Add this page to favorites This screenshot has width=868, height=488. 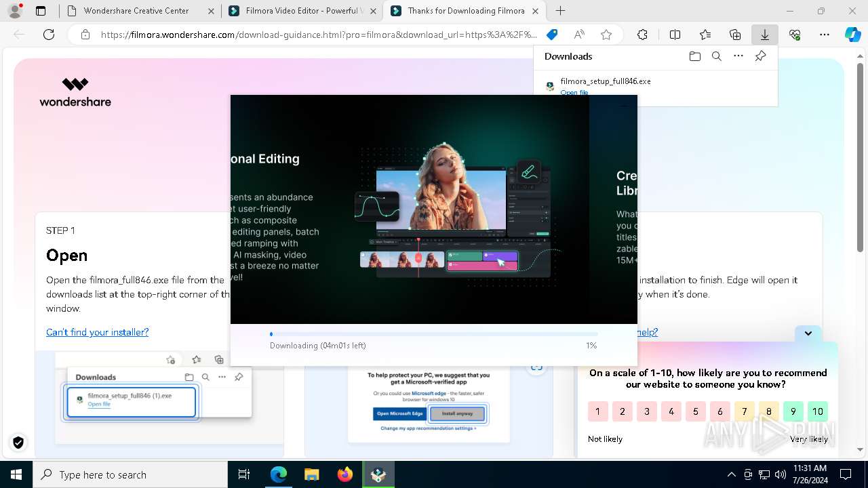click(606, 35)
